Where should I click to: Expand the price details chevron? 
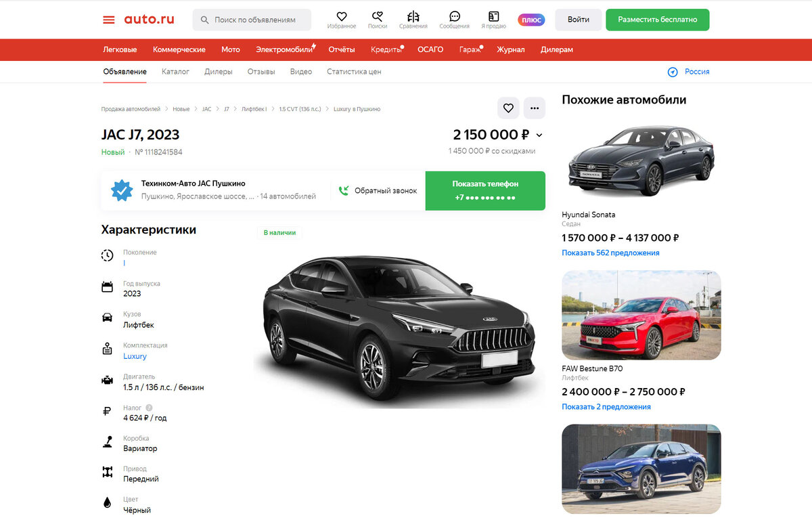point(539,135)
